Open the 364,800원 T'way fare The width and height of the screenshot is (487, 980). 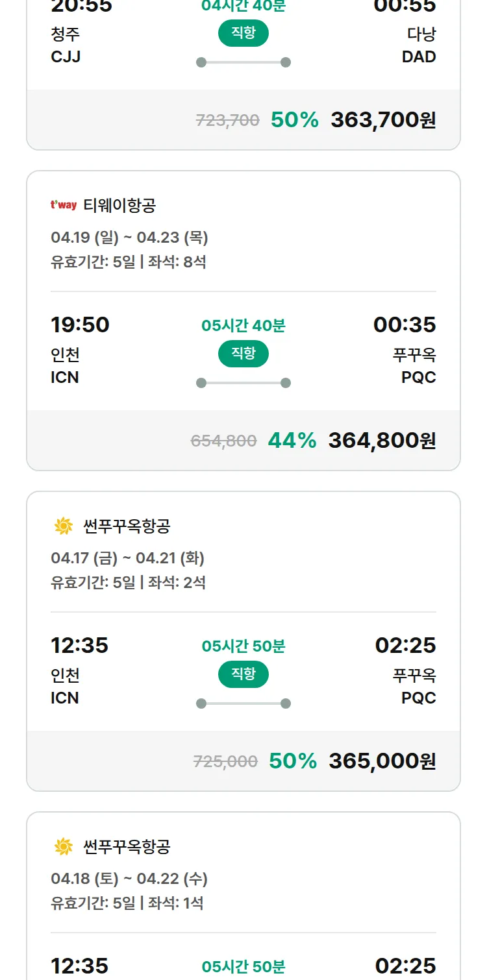coord(382,441)
